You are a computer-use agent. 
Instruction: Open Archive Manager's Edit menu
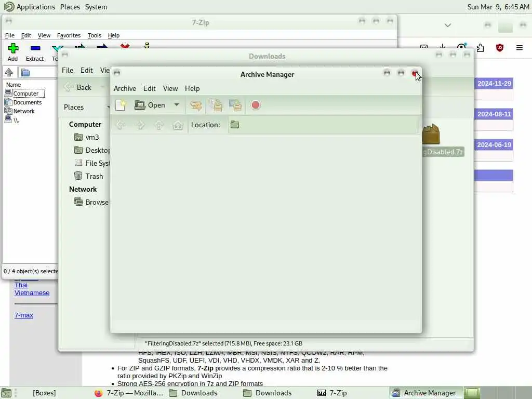point(149,88)
